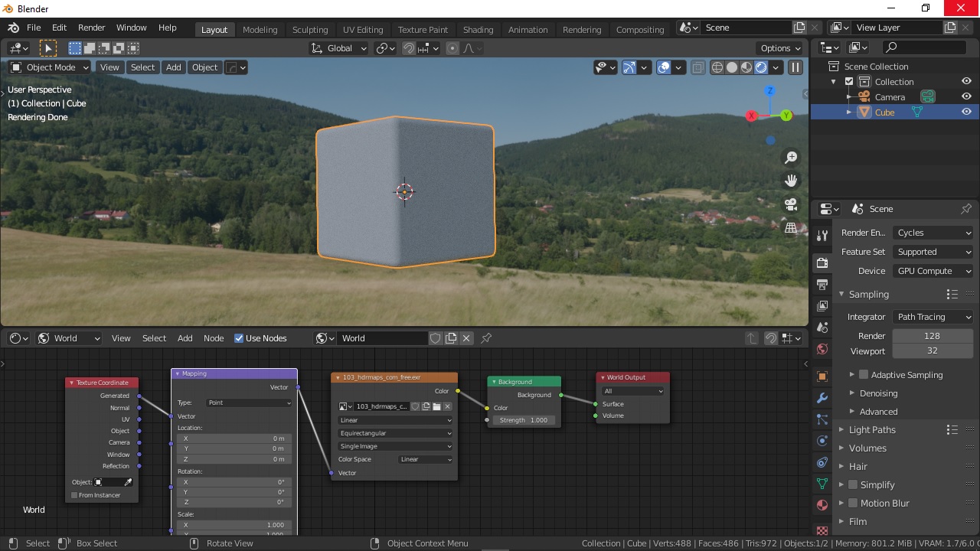Open the File menu
This screenshot has width=980, height=551.
click(x=34, y=28)
